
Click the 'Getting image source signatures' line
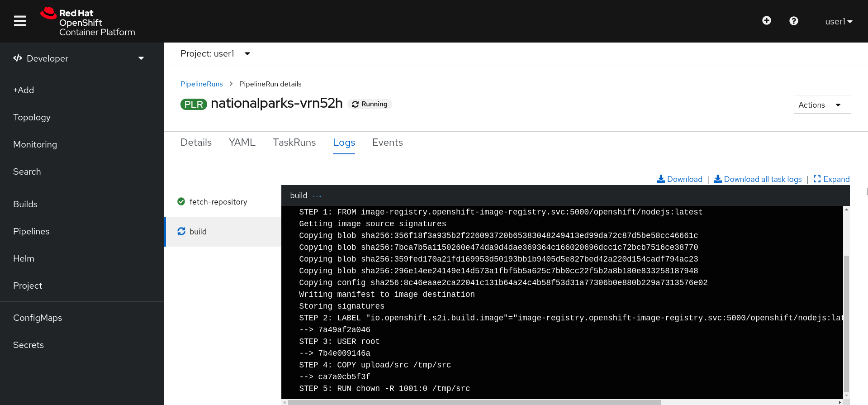click(x=373, y=224)
